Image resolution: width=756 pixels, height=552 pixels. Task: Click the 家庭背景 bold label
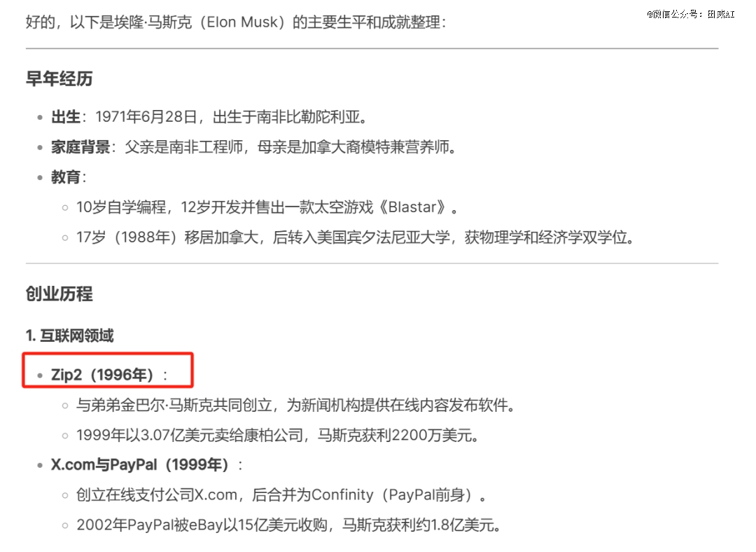click(80, 146)
